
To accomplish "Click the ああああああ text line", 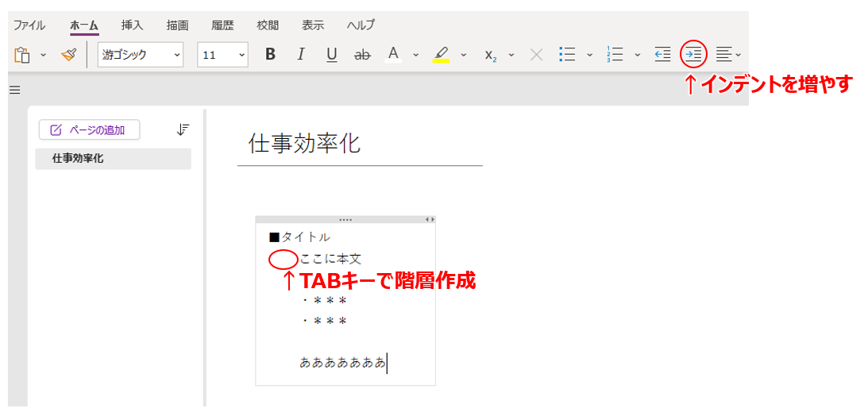I will pyautogui.click(x=342, y=363).
